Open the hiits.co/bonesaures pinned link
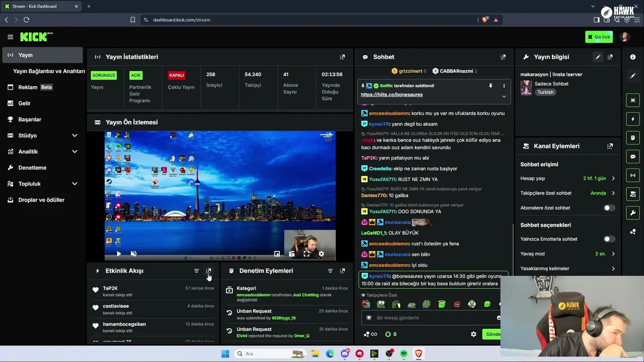This screenshot has width=644, height=362. point(391,95)
